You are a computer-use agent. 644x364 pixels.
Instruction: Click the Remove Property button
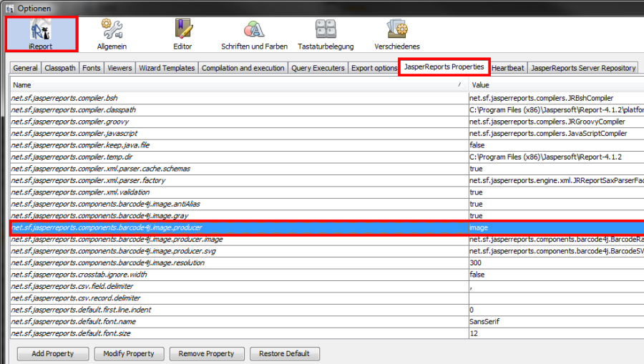coord(207,354)
